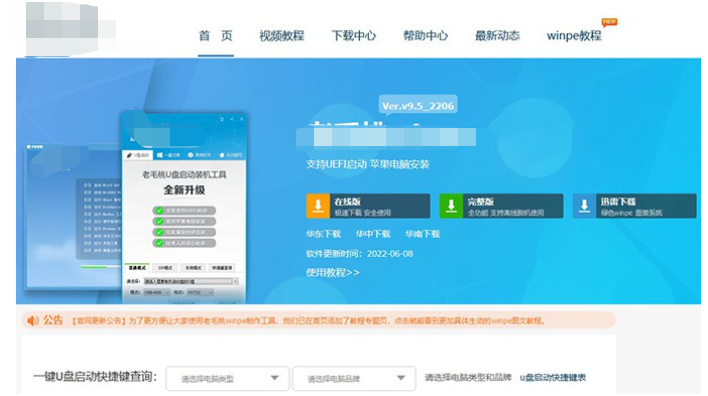Click the orange download arrow icon for 在线版
Screen dimensions: 708x396
pyautogui.click(x=318, y=206)
